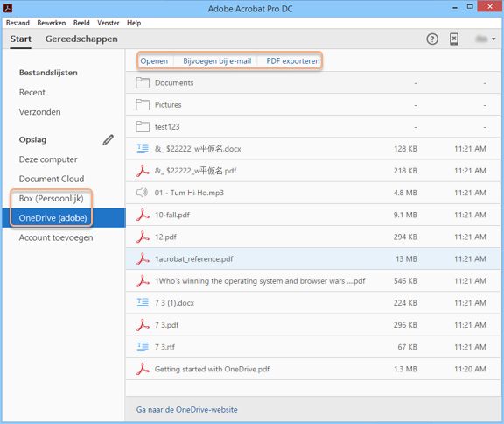Click the PDF icon of 1acrobat_reference.pdf
The width and height of the screenshot is (504, 424).
click(x=143, y=258)
